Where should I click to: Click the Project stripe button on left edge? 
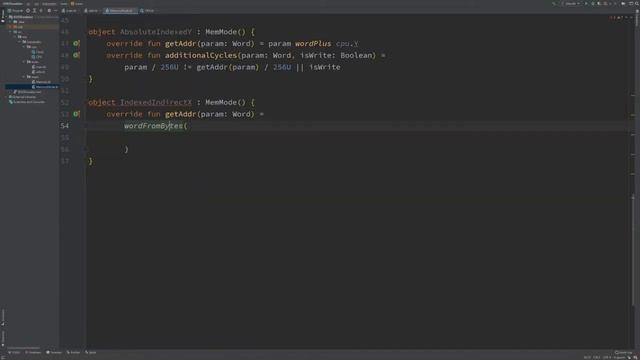click(2, 16)
